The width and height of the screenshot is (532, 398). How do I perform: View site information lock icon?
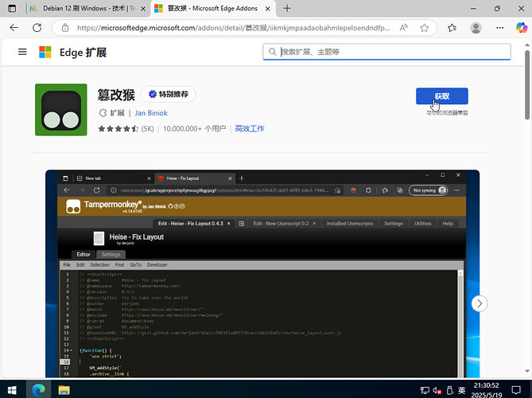point(65,28)
